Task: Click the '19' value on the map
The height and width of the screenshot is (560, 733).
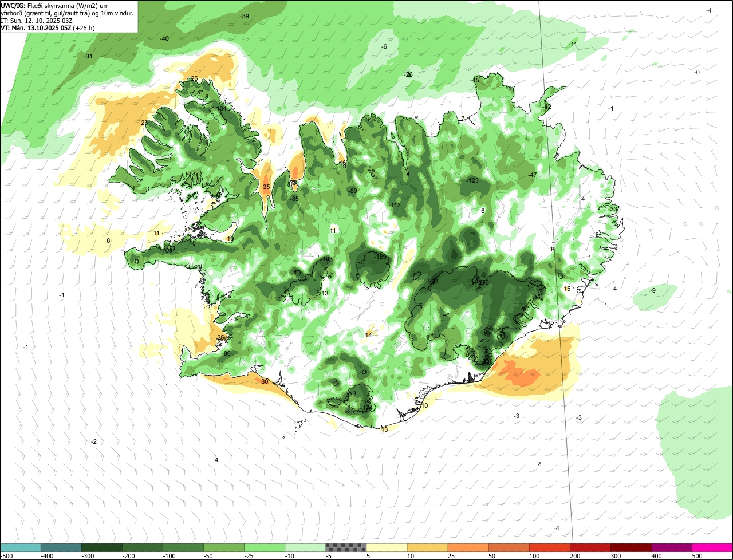Action: tap(231, 239)
